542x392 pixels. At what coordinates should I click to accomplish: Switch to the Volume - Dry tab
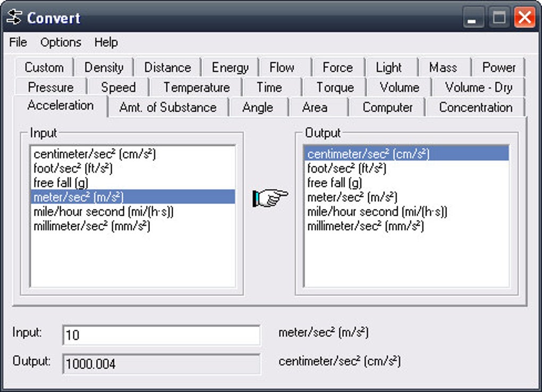click(477, 87)
